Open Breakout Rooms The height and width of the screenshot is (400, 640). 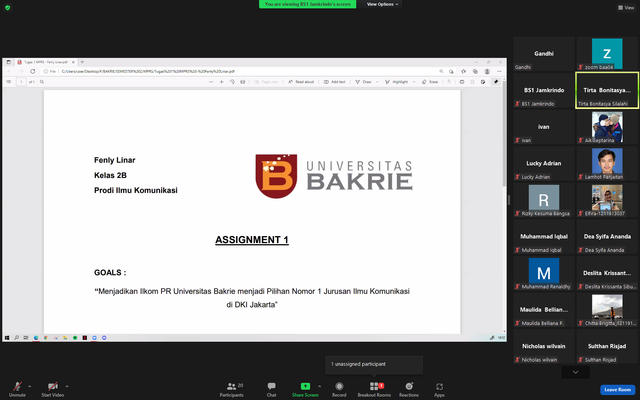pos(374,389)
